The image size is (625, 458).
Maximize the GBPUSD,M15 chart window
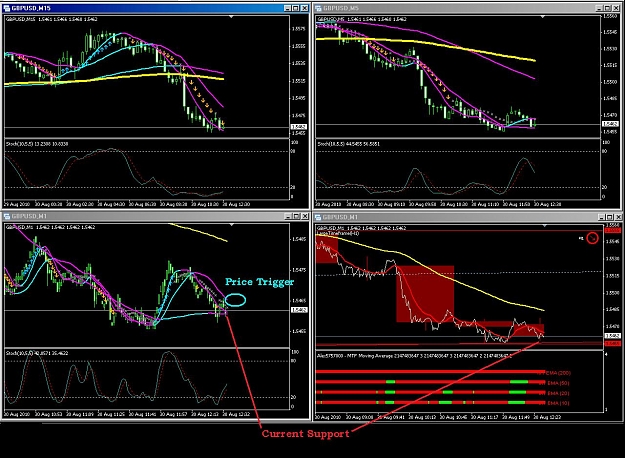click(x=296, y=8)
